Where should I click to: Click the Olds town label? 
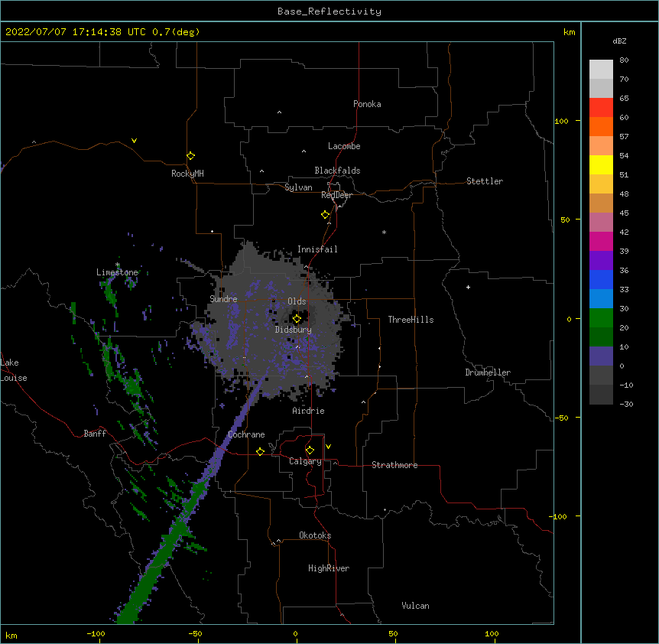[x=297, y=301]
